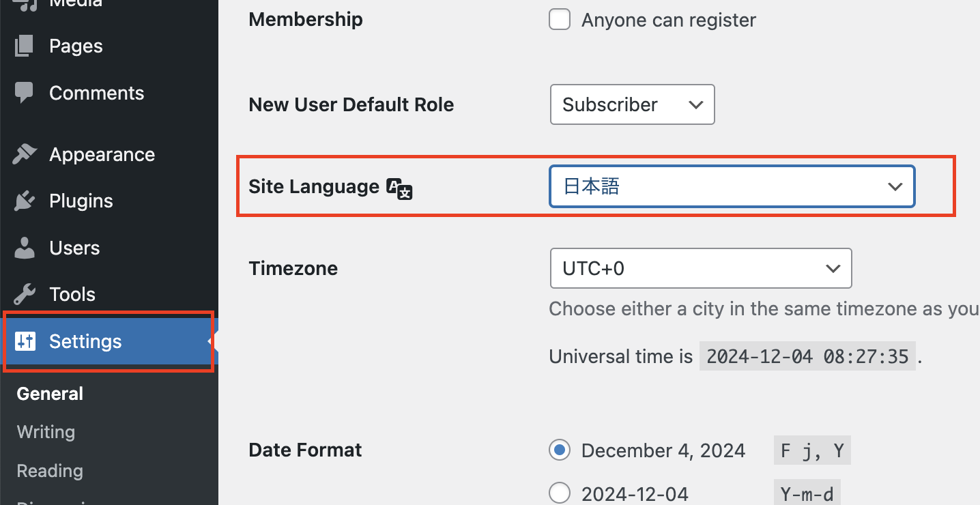Click the Users person icon
980x505 pixels.
tap(24, 248)
